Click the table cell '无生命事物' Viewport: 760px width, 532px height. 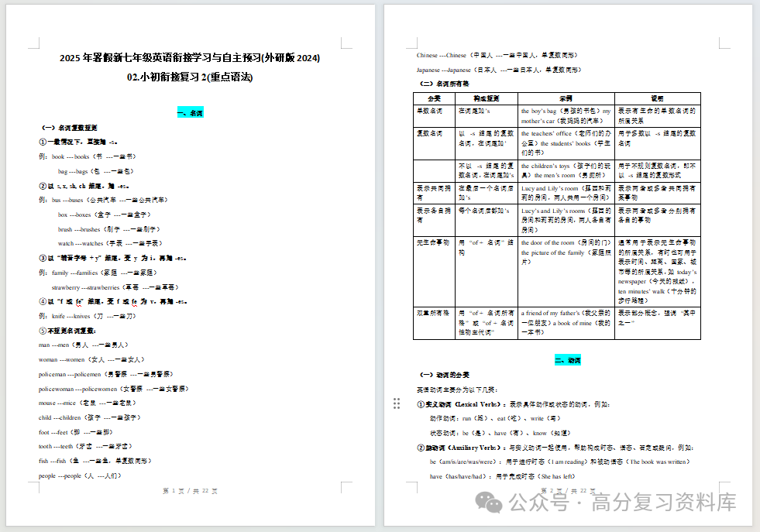pos(434,271)
